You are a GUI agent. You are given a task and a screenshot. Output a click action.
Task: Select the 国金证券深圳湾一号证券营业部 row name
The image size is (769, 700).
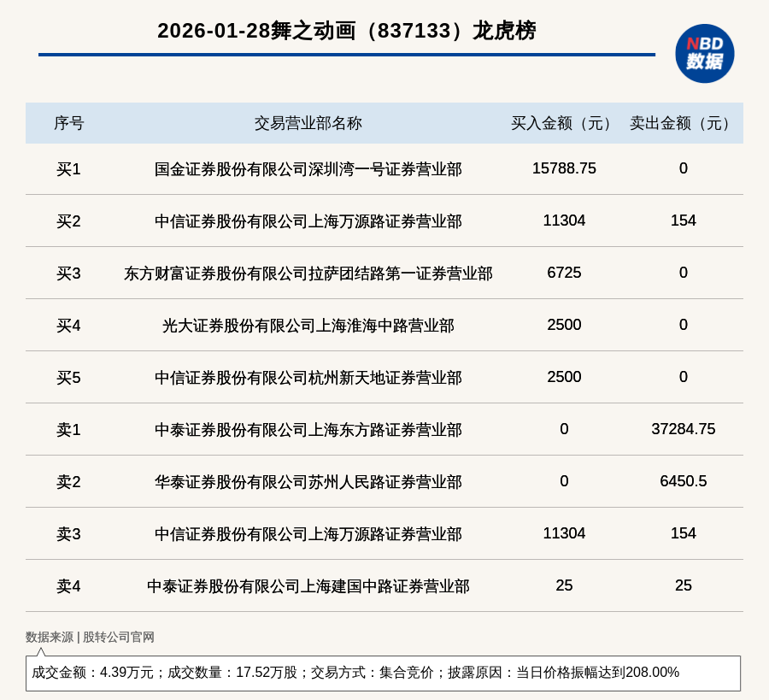[x=308, y=169]
